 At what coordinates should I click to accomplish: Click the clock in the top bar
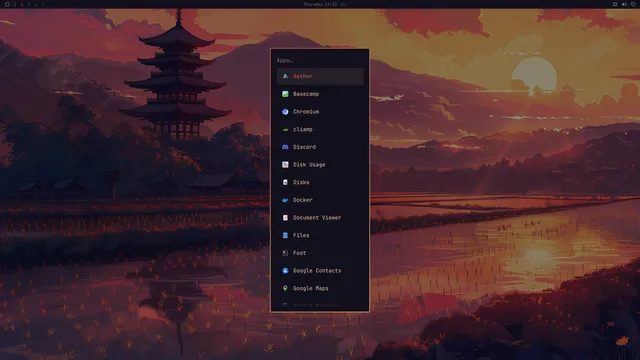(320, 4)
